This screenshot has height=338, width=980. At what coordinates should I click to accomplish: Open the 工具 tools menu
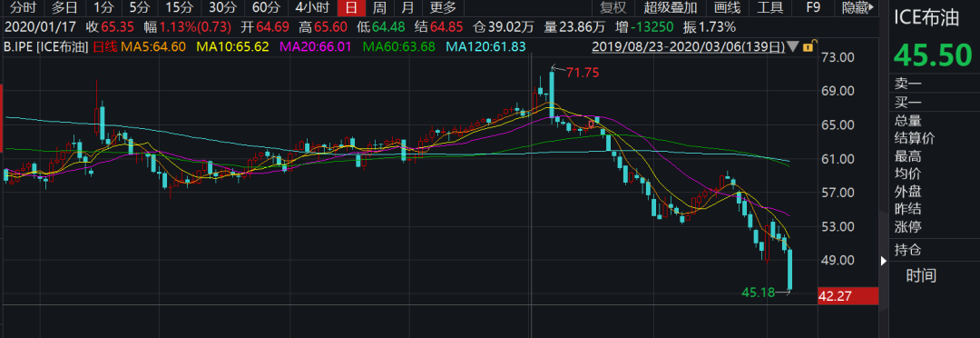[x=770, y=7]
